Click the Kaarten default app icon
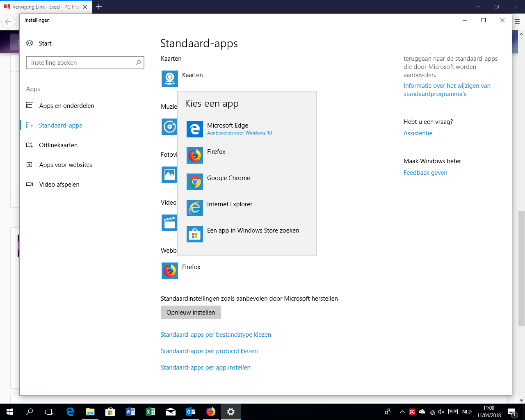This screenshot has height=420, width=525. pyautogui.click(x=170, y=79)
